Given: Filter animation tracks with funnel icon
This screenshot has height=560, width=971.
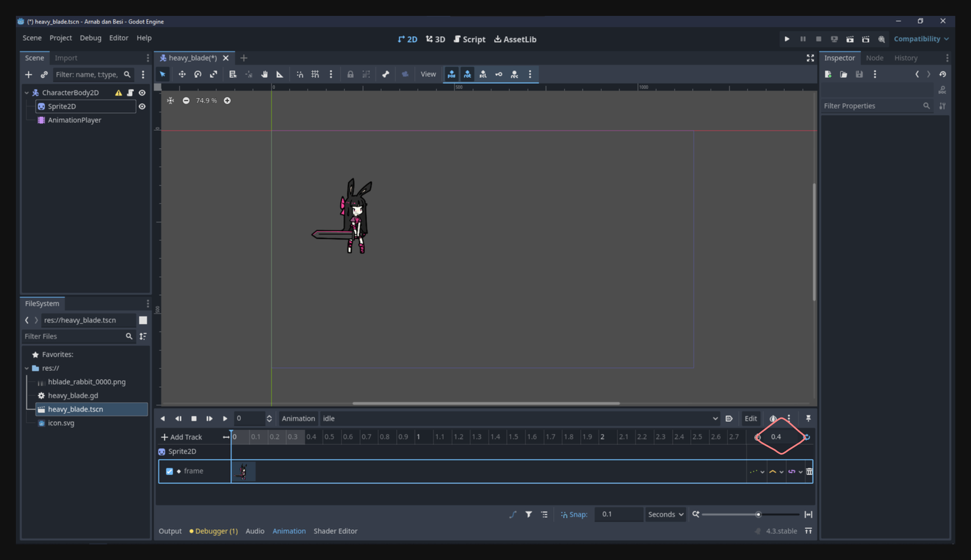Looking at the screenshot, I should tap(529, 514).
